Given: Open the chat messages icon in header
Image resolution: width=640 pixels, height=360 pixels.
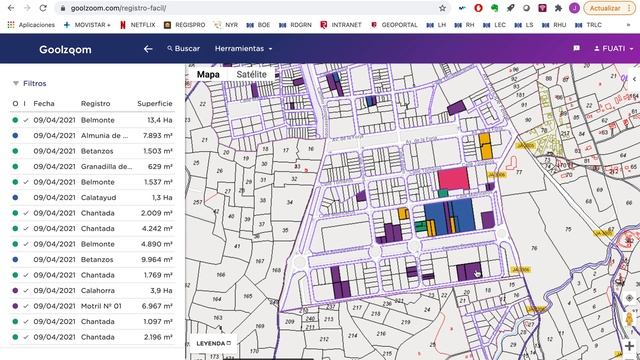Looking at the screenshot, I should pyautogui.click(x=576, y=49).
